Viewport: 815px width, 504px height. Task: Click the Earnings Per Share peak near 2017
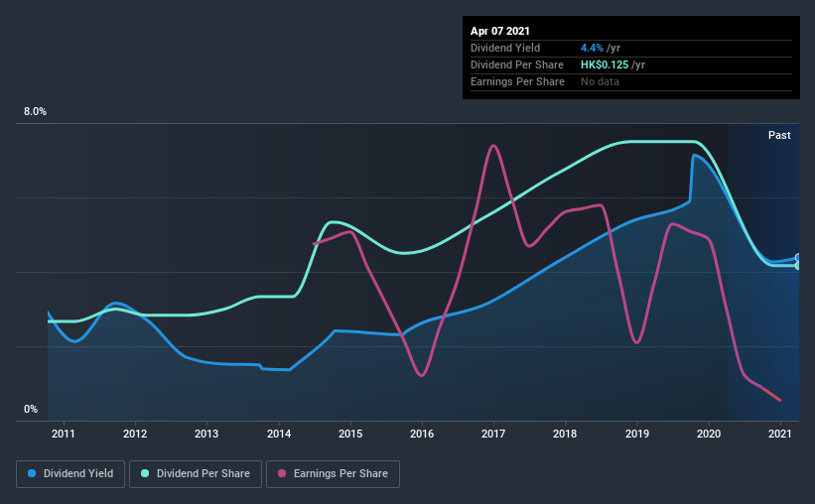point(492,146)
